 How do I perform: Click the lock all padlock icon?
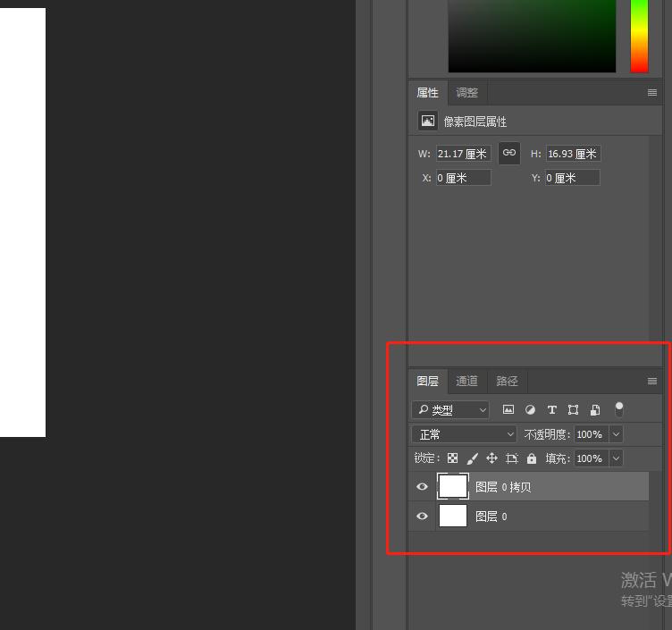532,458
